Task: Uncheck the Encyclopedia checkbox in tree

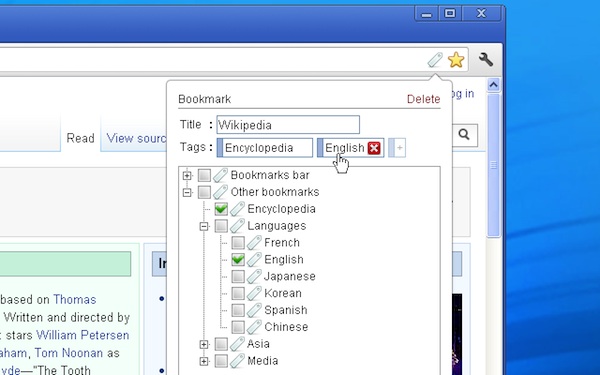Action: pos(221,209)
